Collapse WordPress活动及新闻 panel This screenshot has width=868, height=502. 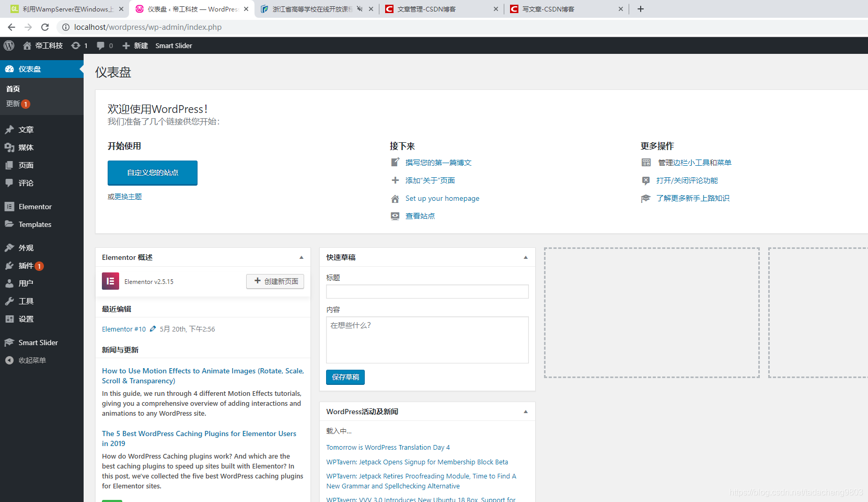(x=526, y=412)
